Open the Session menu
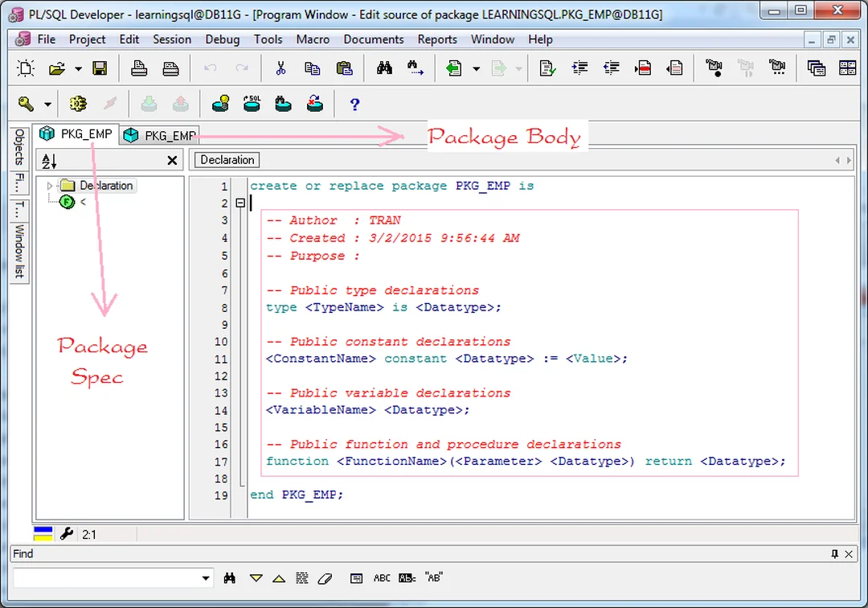Screen dimensions: 868x608 (172, 39)
